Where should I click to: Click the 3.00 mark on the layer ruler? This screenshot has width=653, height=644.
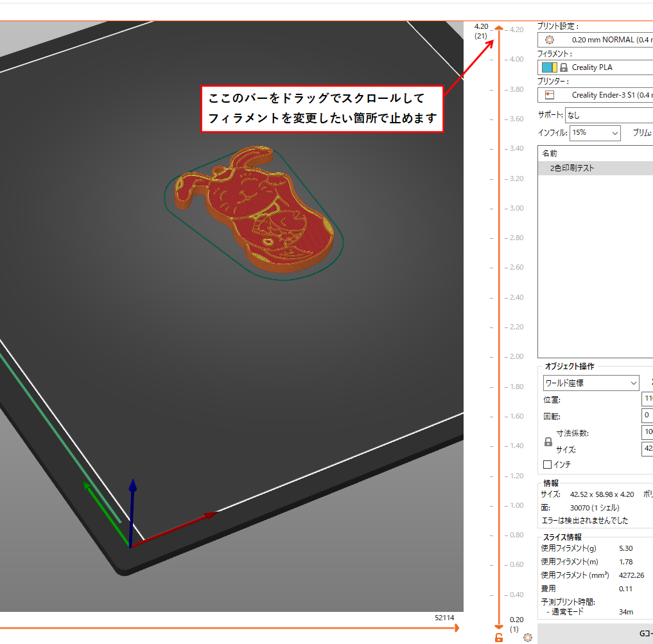click(516, 208)
